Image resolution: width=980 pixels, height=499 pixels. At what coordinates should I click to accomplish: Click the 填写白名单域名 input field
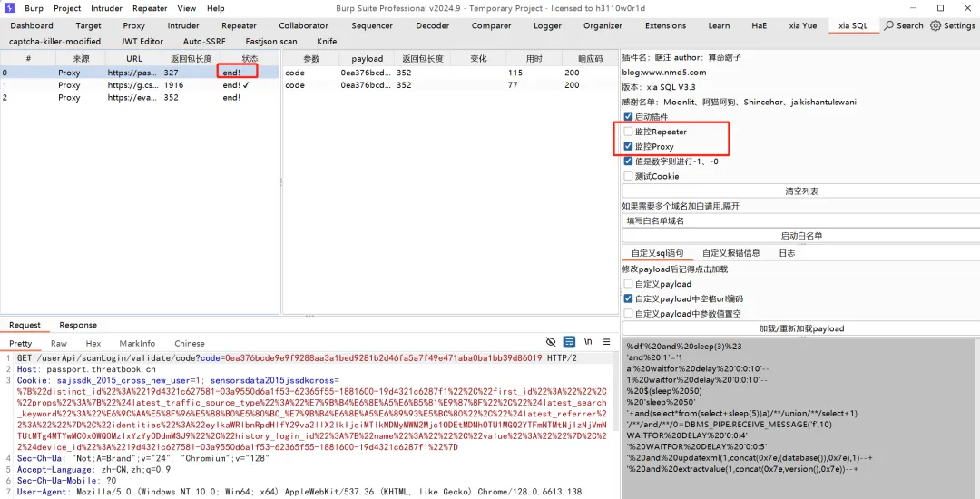[801, 220]
